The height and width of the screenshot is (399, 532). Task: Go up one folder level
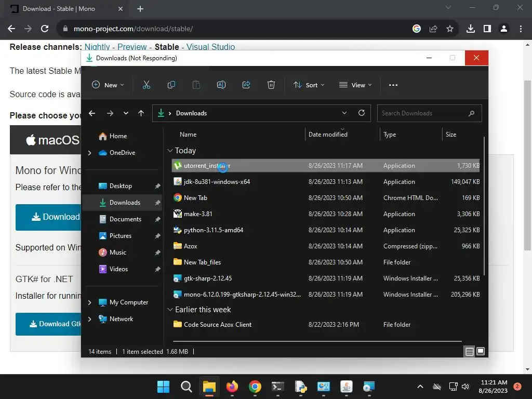click(x=141, y=113)
